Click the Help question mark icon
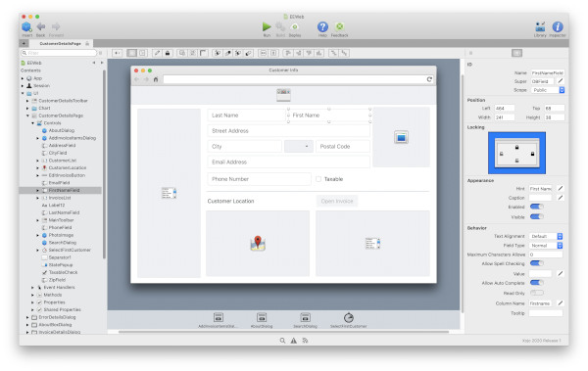Viewport: 588px width, 371px height. pos(322,26)
